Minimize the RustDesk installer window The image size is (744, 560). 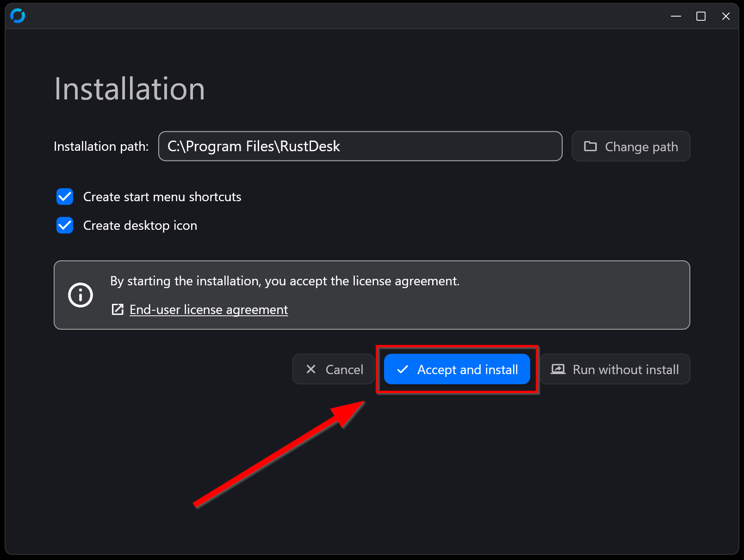[x=676, y=16]
